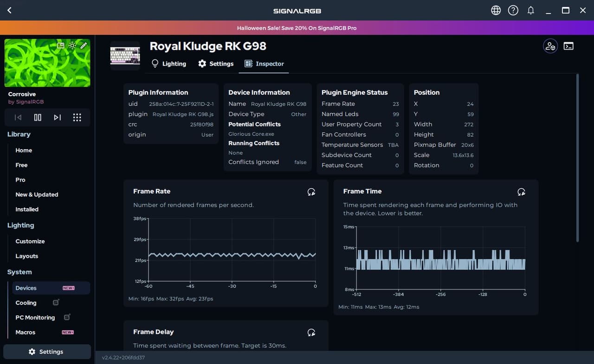594x364 pixels.
Task: Reset the Frame Time graph
Action: point(521,192)
